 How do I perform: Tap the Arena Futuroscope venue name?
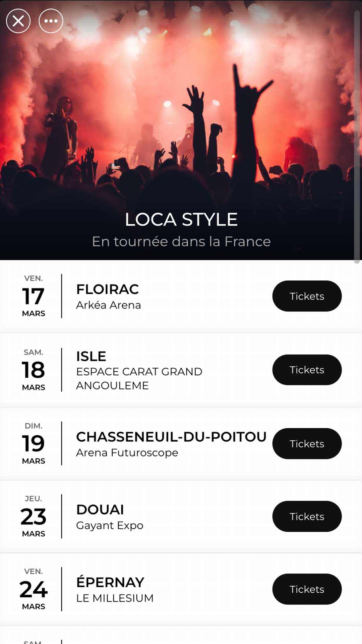(127, 453)
